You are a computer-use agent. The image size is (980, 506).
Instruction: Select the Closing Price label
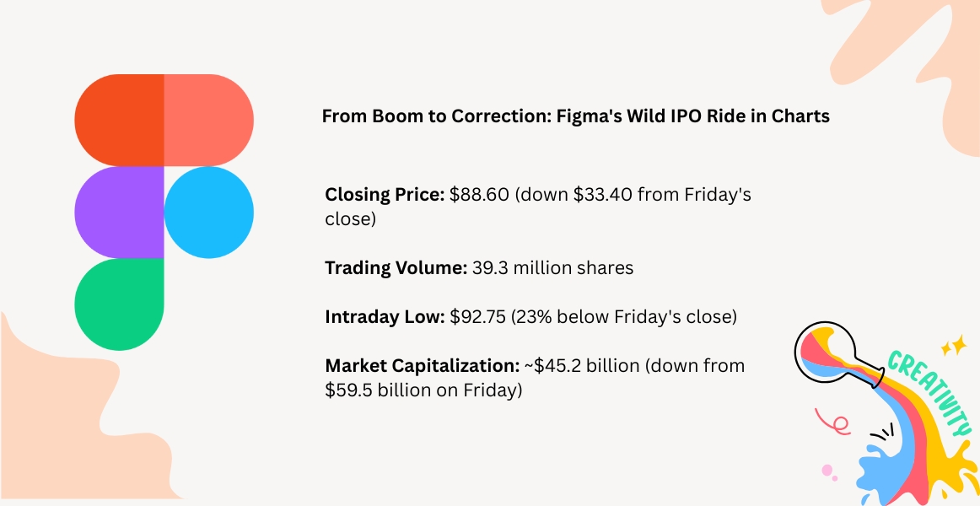point(384,195)
